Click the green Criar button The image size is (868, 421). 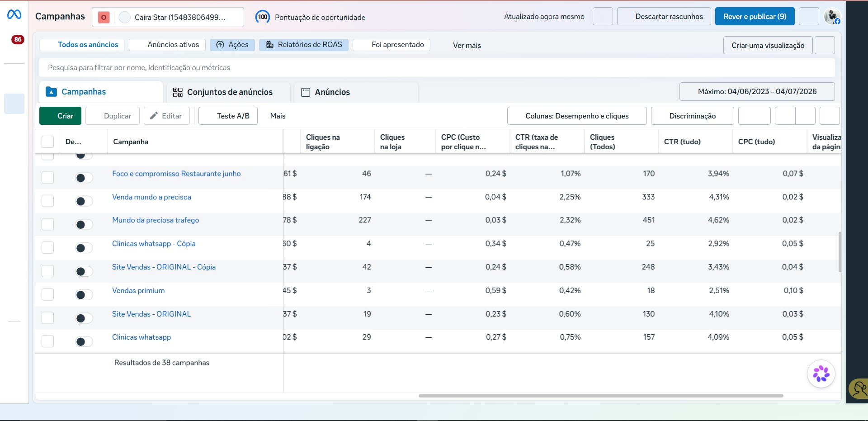(60, 116)
